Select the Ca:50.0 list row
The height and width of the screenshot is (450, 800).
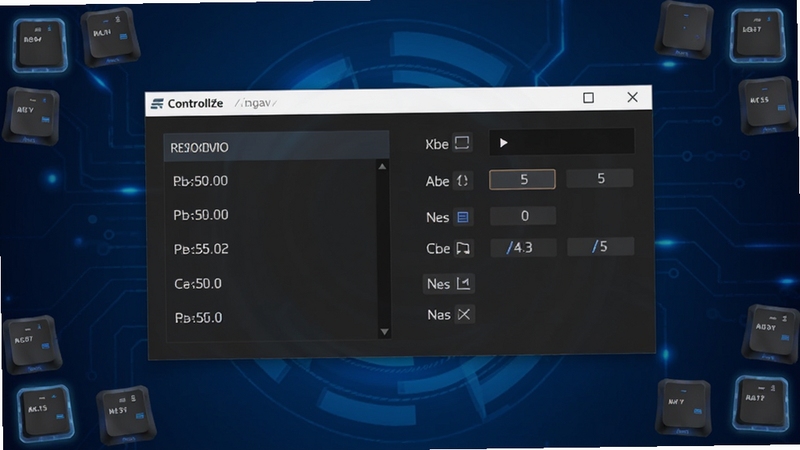[270, 284]
